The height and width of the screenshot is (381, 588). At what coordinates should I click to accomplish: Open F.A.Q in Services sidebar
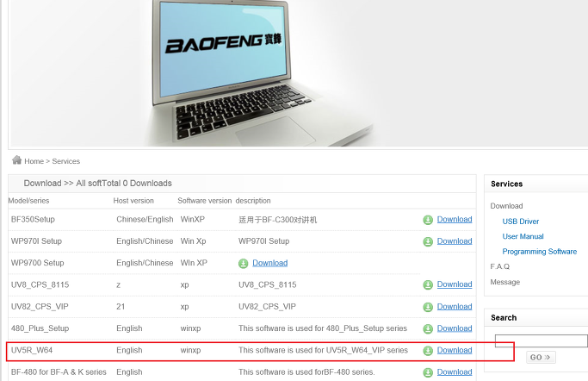click(500, 266)
